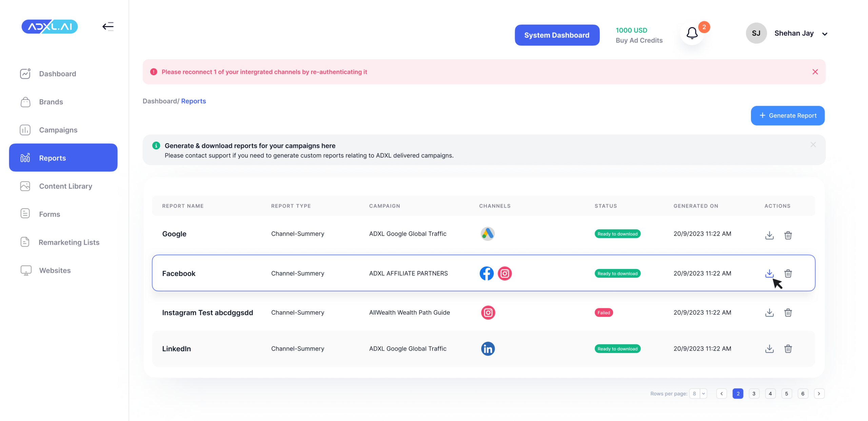Click the Buy Ad Credits link
The image size is (868, 421).
click(639, 40)
